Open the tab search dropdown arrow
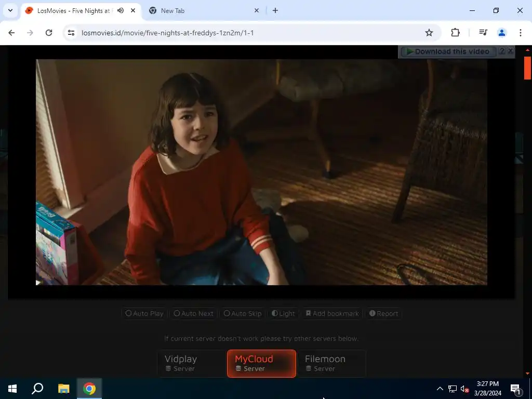The image size is (532, 399). click(10, 10)
